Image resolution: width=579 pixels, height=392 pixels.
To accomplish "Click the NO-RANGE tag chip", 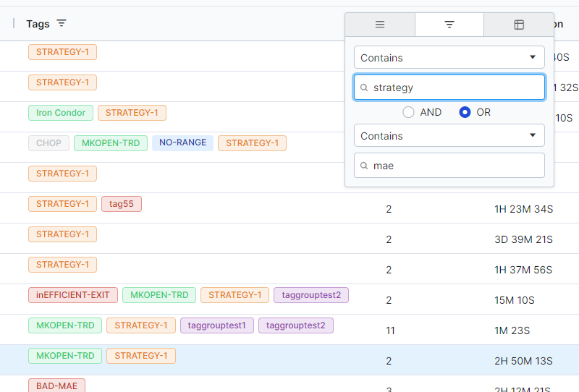I will [182, 143].
